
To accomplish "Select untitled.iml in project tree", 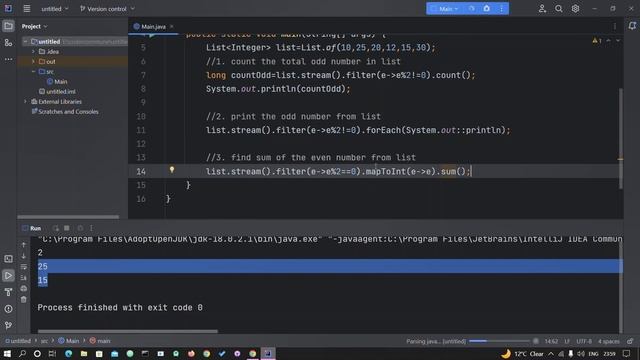I will (x=57, y=91).
